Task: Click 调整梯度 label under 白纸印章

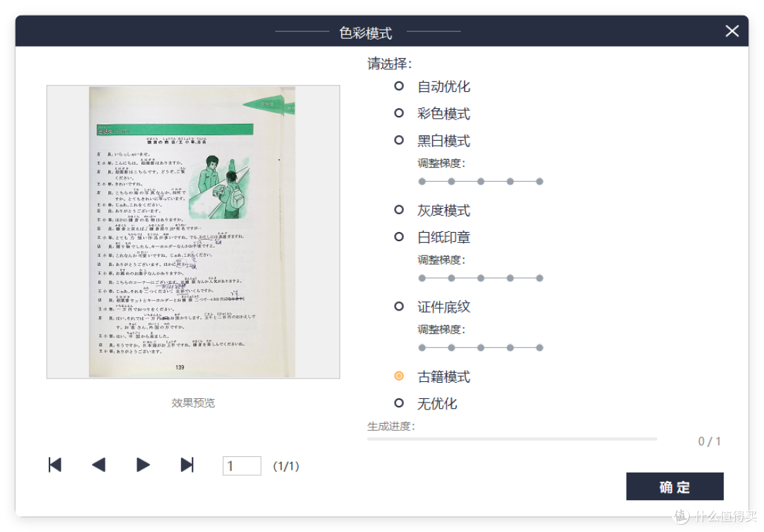Action: point(441,260)
